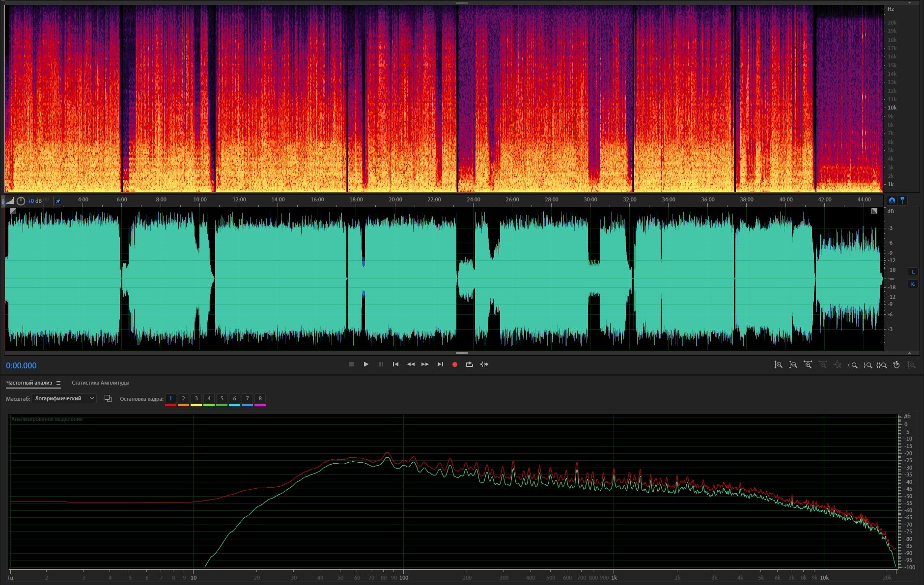Click the HUD volume knob
The width and height of the screenshot is (924, 585).
pyautogui.click(x=21, y=201)
